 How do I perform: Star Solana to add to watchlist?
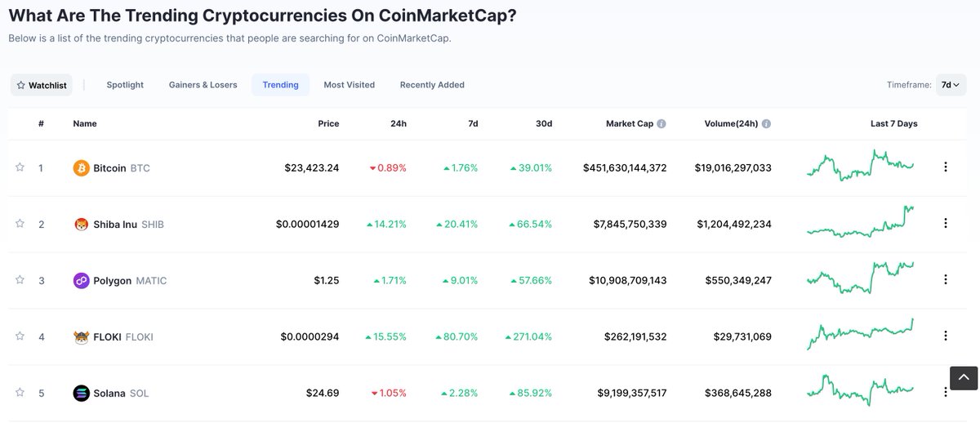tap(20, 393)
